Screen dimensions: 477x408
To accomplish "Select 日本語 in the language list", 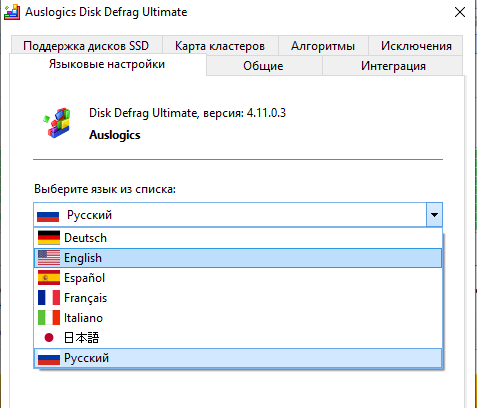I will tap(238, 338).
